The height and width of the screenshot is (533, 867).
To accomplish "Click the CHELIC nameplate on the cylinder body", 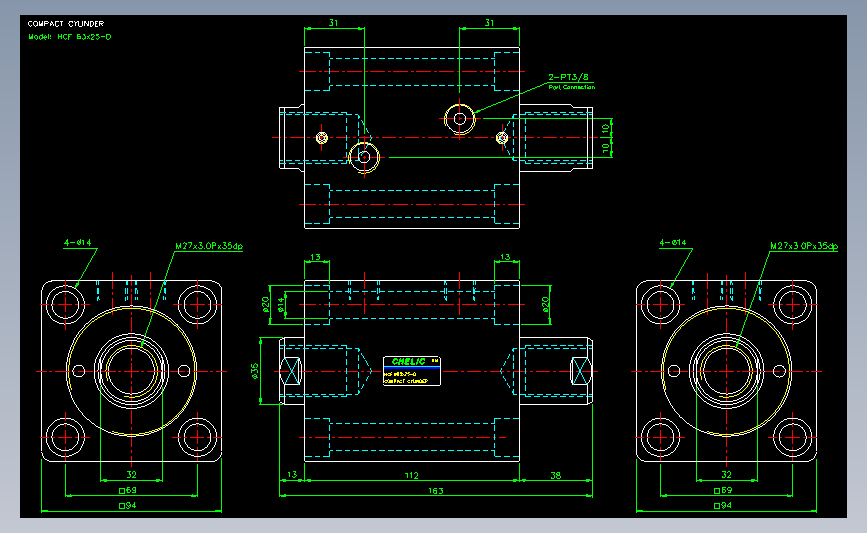I will 412,370.
